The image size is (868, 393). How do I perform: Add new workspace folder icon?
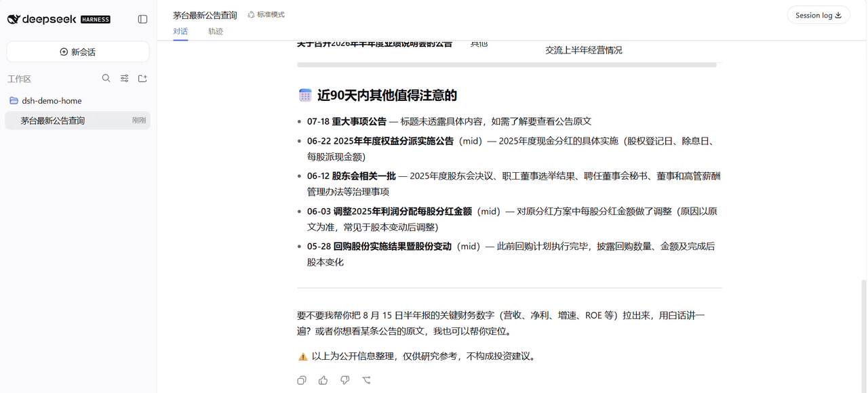tap(142, 79)
